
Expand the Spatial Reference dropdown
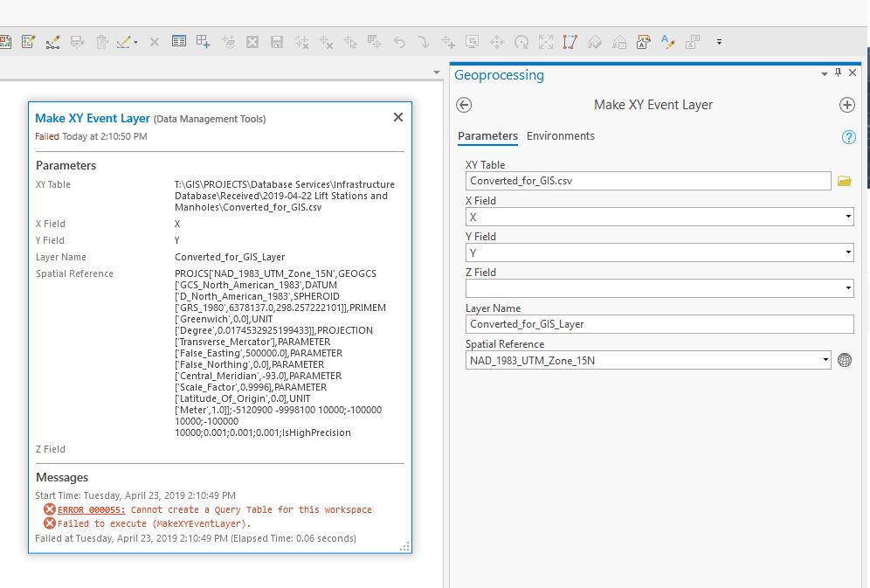tap(825, 360)
